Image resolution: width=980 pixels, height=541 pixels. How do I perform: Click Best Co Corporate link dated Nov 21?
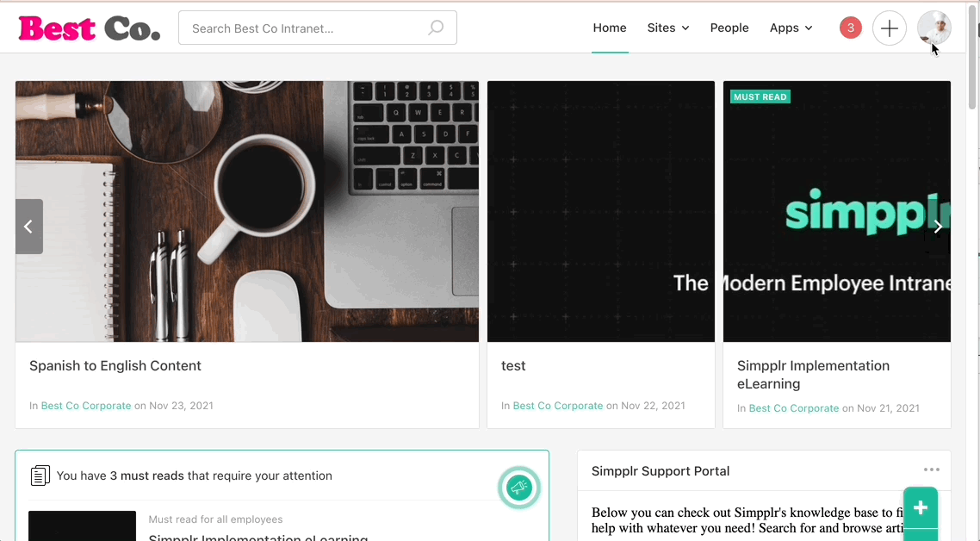[x=794, y=407]
